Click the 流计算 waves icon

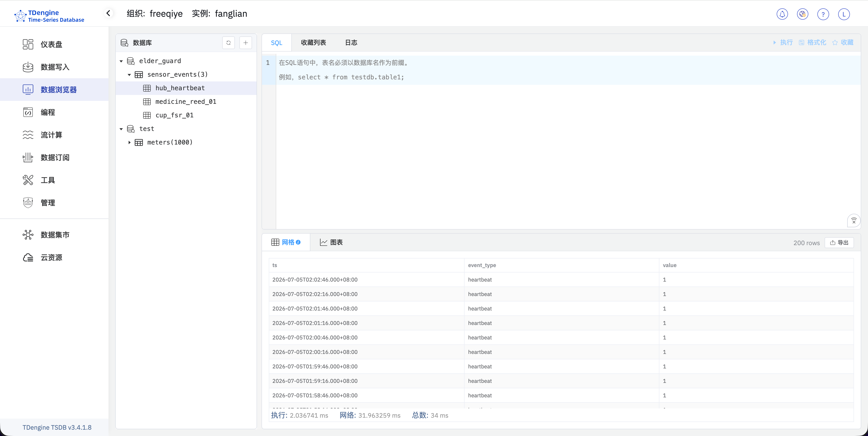point(28,135)
